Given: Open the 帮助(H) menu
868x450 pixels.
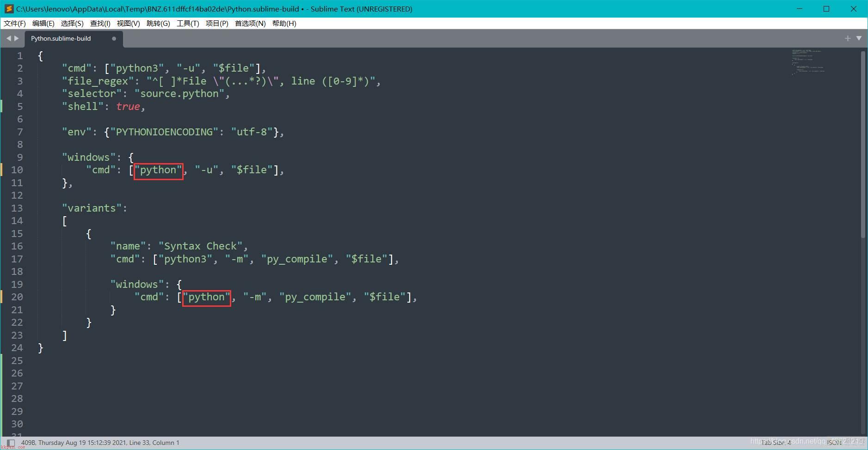Looking at the screenshot, I should click(x=284, y=23).
